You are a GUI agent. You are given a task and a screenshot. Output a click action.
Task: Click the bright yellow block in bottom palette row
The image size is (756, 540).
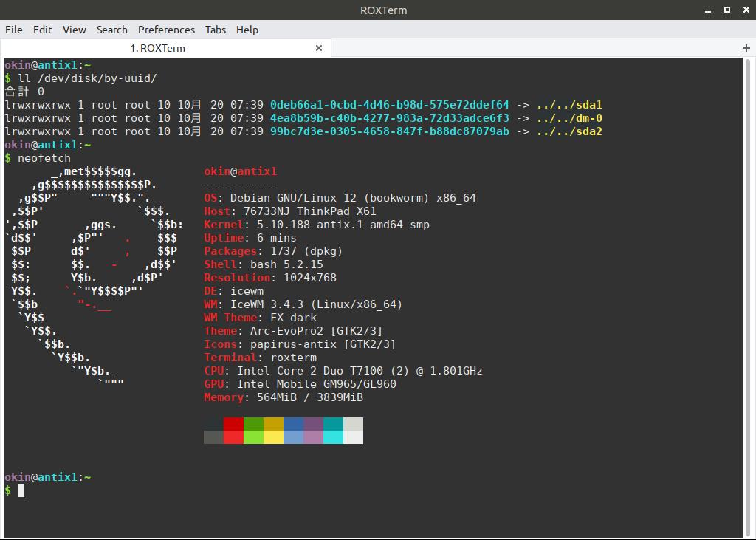(x=273, y=437)
